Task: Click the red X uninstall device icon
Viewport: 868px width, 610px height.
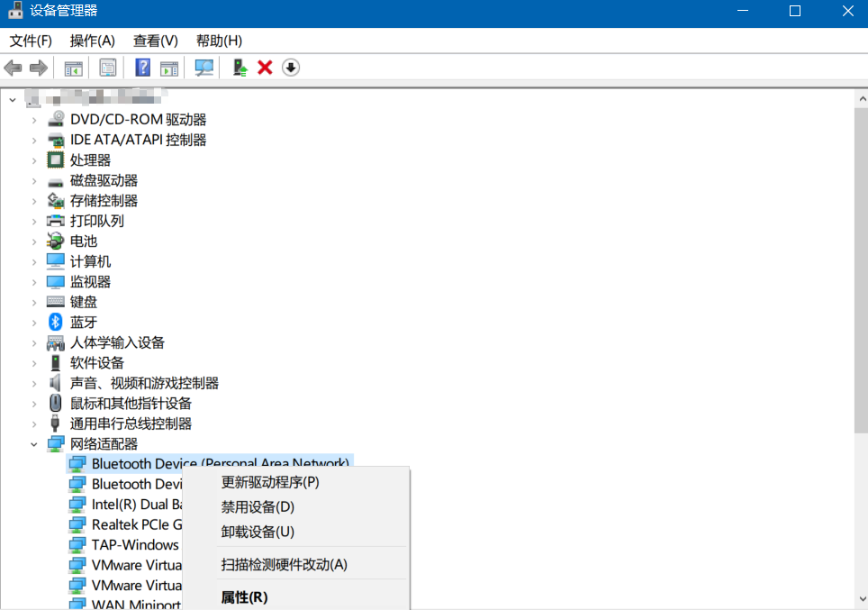Action: click(265, 68)
